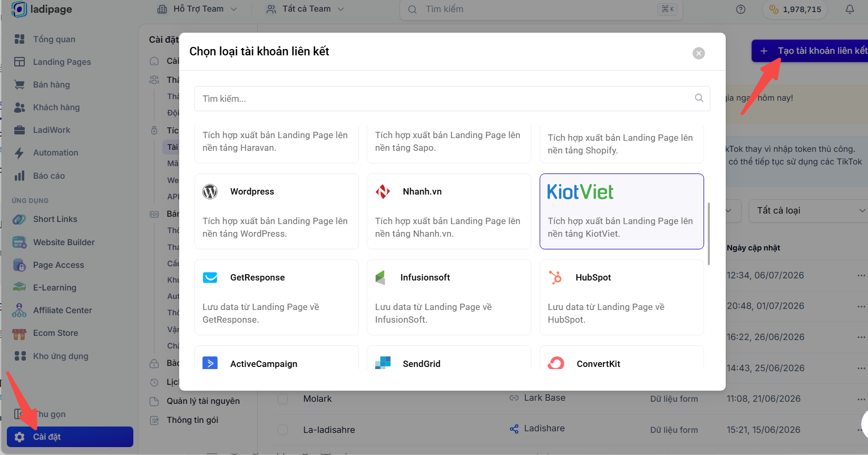This screenshot has height=455, width=868.
Task: Launch E-Learning app icon
Action: pos(19,287)
